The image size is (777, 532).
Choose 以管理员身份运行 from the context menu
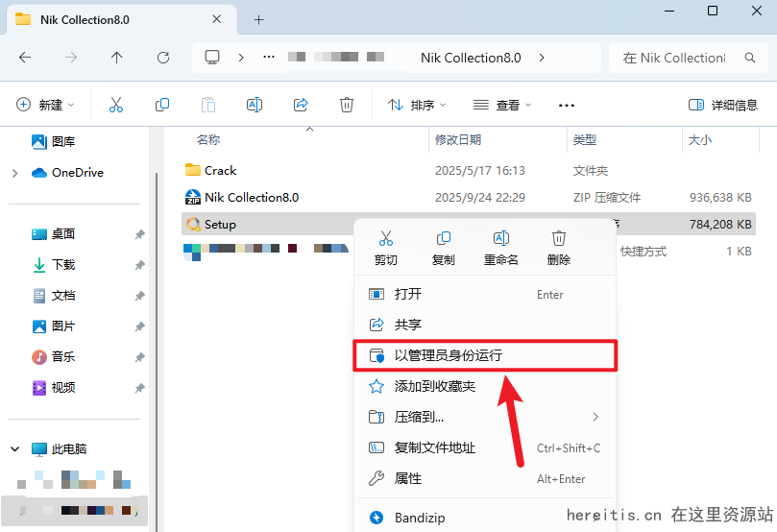click(x=485, y=355)
